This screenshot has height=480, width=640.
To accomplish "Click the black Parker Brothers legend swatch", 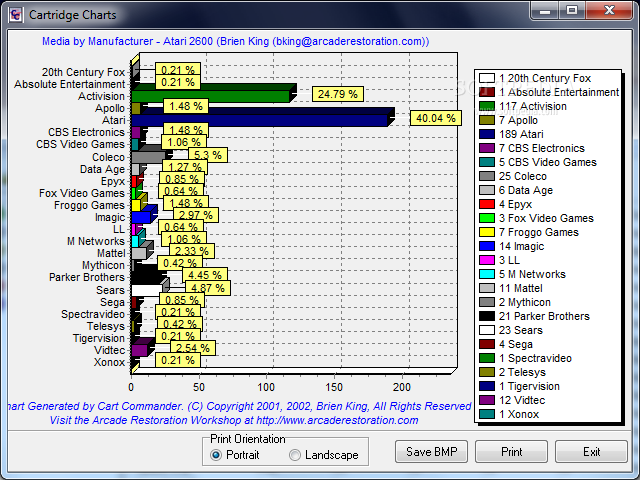I will [487, 316].
